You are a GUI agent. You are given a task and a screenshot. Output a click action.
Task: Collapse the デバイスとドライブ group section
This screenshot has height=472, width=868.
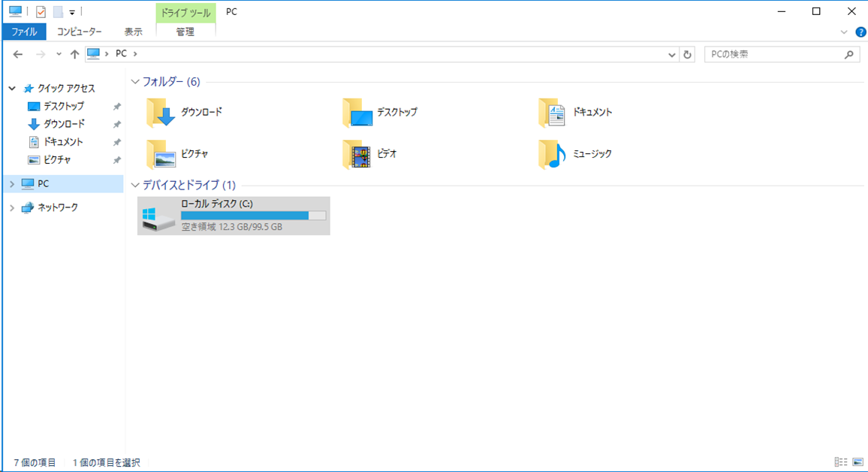(x=135, y=185)
